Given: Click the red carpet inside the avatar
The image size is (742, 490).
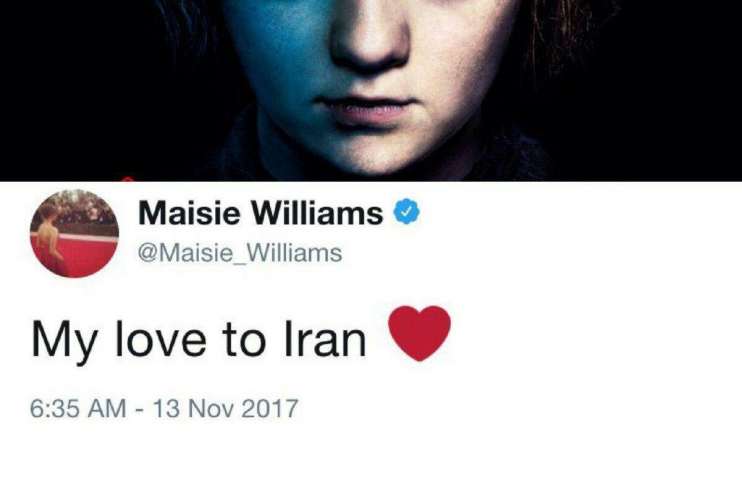Looking at the screenshot, I should pyautogui.click(x=76, y=258).
